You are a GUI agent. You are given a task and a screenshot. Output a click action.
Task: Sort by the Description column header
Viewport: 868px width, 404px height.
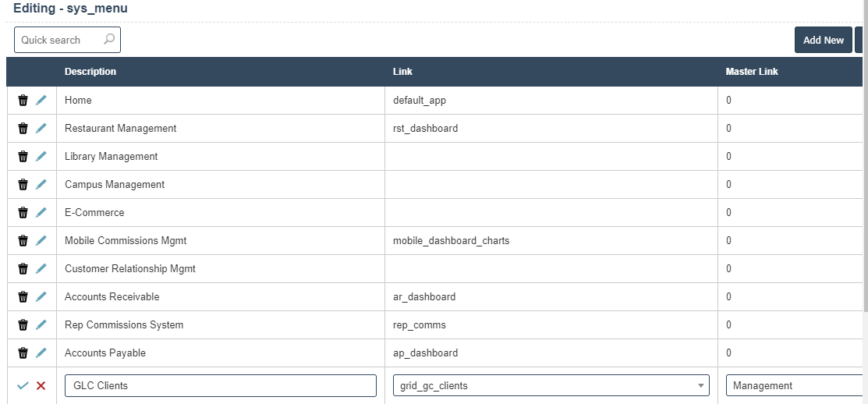[90, 72]
